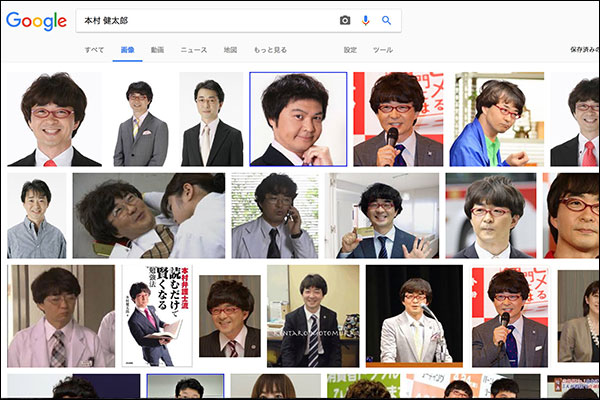Select the 画像 tab

127,49
